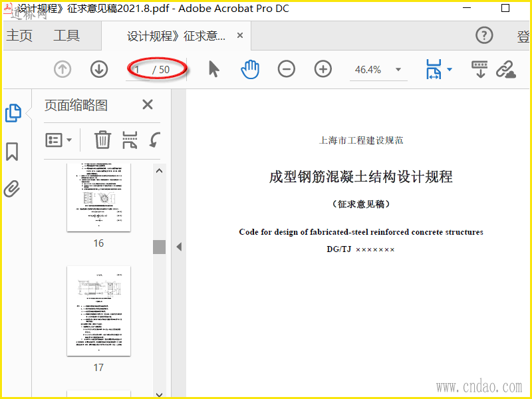Click the page 16 label

coord(98,243)
